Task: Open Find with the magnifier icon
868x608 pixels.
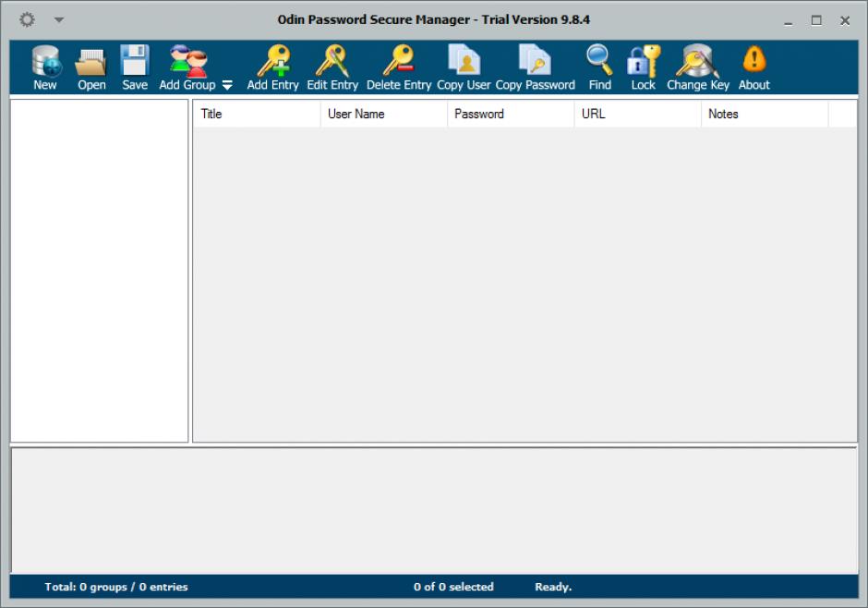Action: [x=599, y=68]
